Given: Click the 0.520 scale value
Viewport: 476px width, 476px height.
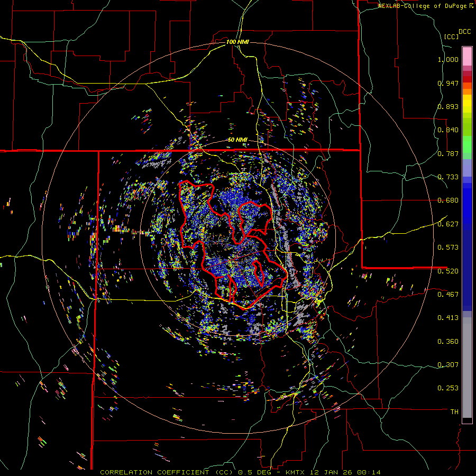Looking at the screenshot, I should coord(448,271).
